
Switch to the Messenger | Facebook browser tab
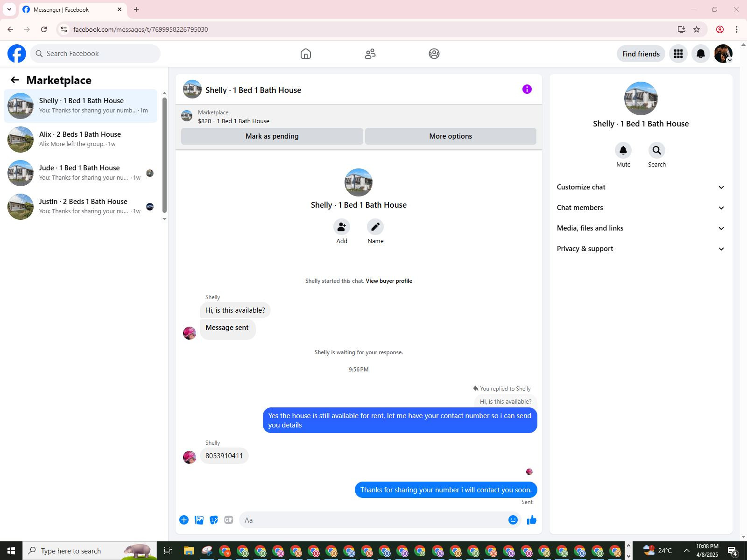72,10
